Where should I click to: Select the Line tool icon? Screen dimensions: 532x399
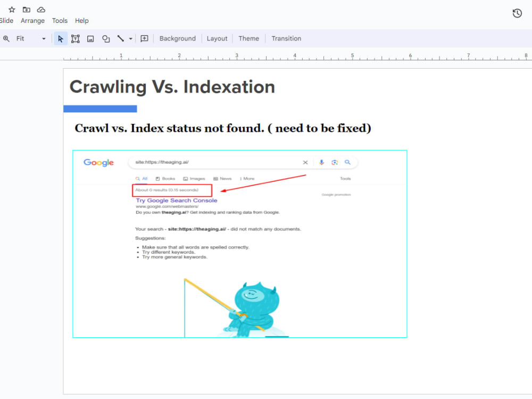pyautogui.click(x=120, y=38)
